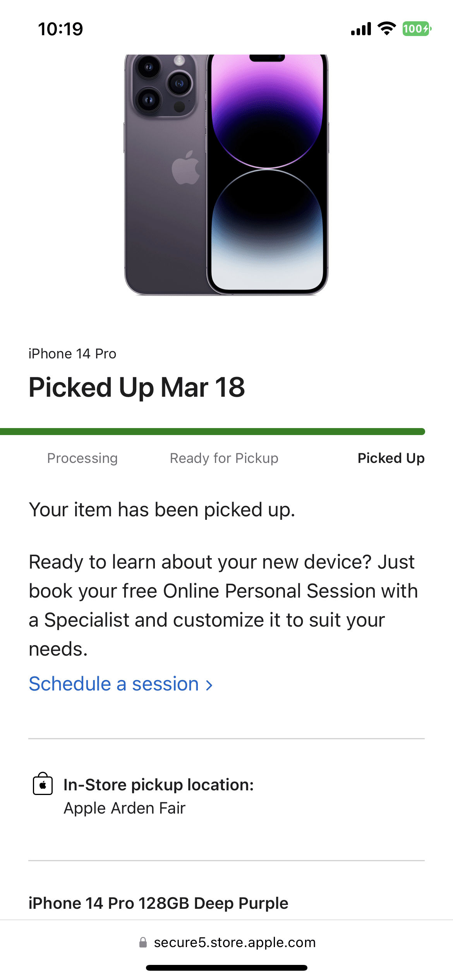Image resolution: width=453 pixels, height=980 pixels.
Task: Click the chevron after Schedule a session
Action: tap(209, 685)
